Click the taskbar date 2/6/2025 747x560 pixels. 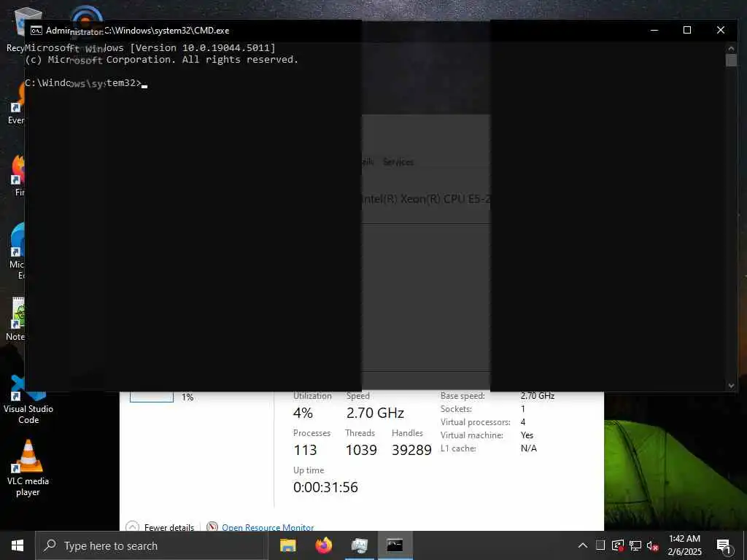[x=684, y=552]
